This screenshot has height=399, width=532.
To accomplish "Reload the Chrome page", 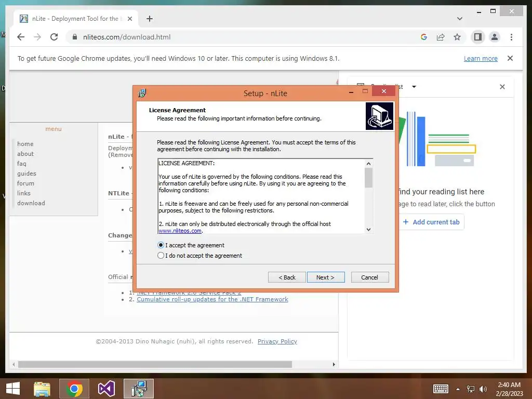I will coord(54,37).
